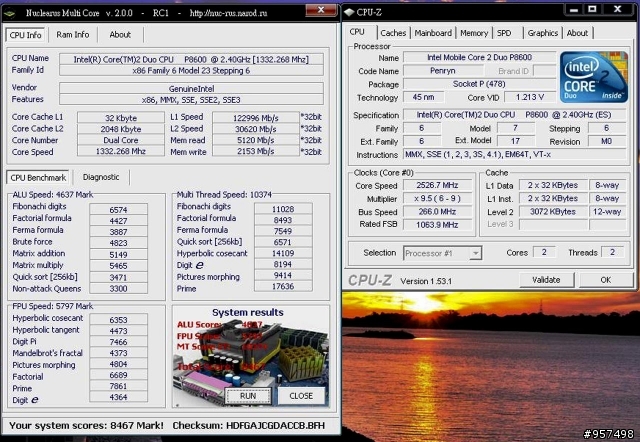Click the Socket P (478) package field
Viewport: 640px width, 442px height.
pyautogui.click(x=479, y=84)
